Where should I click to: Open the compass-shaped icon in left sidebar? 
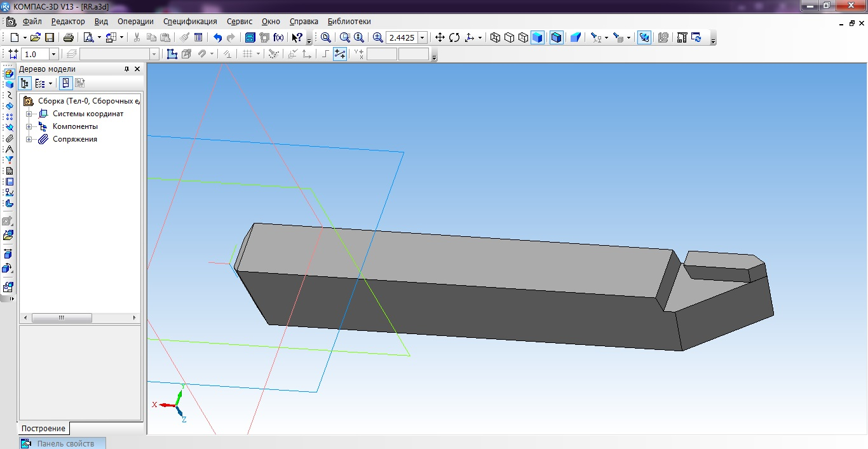(x=9, y=149)
